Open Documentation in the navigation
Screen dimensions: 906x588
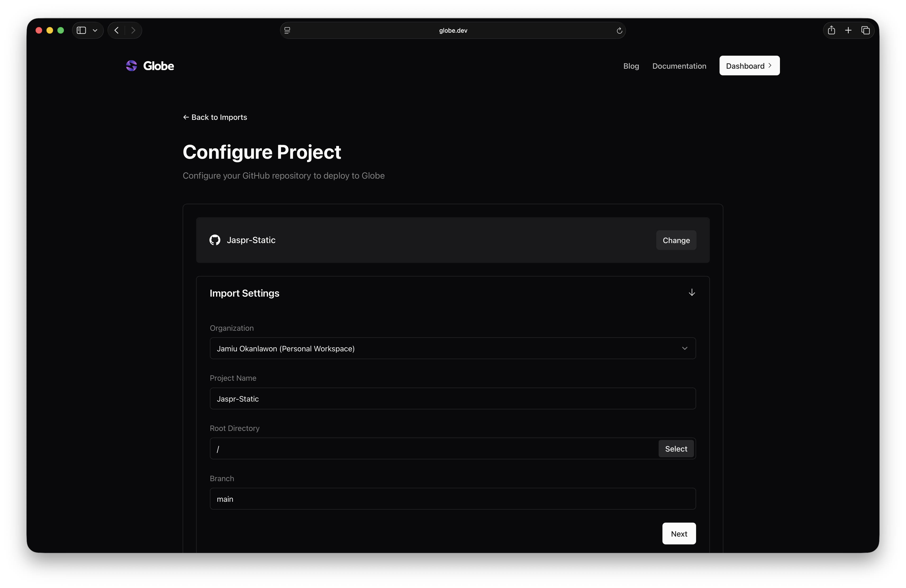679,66
